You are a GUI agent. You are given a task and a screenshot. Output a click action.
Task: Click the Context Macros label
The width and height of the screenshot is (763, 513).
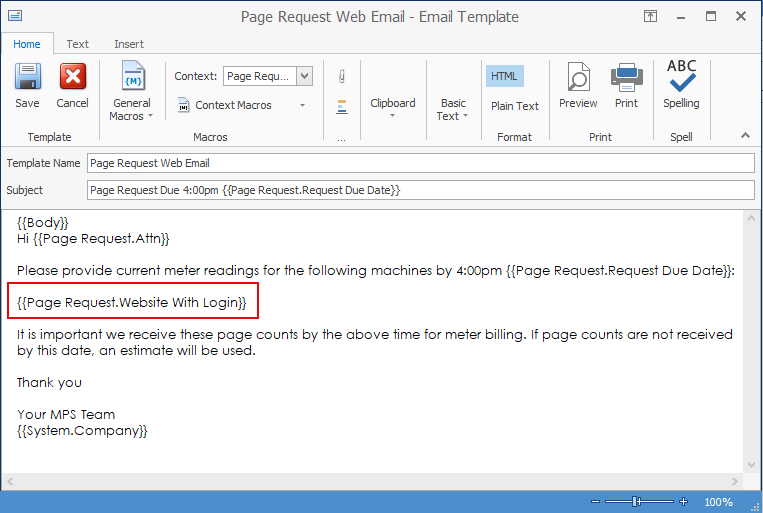pos(233,105)
